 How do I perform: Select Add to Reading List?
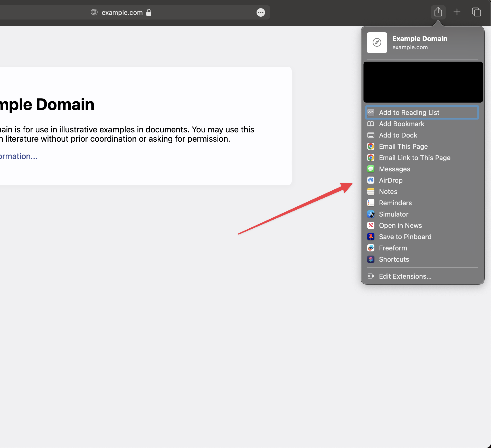pyautogui.click(x=409, y=112)
